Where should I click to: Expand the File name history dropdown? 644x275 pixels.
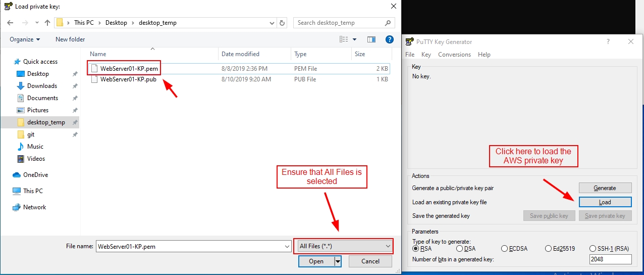click(x=287, y=246)
